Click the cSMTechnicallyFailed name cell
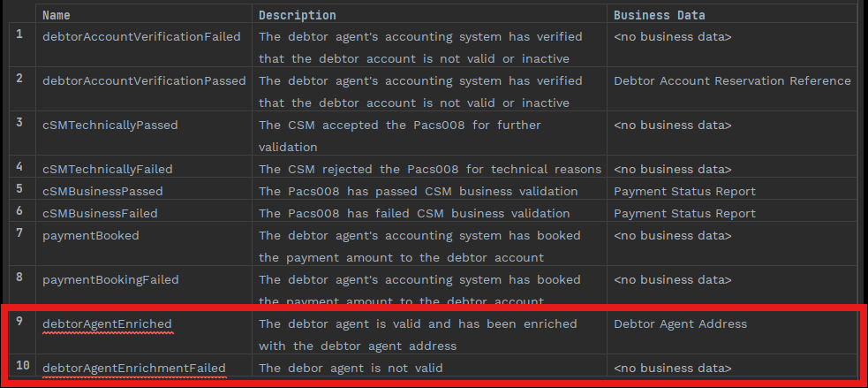 point(108,169)
